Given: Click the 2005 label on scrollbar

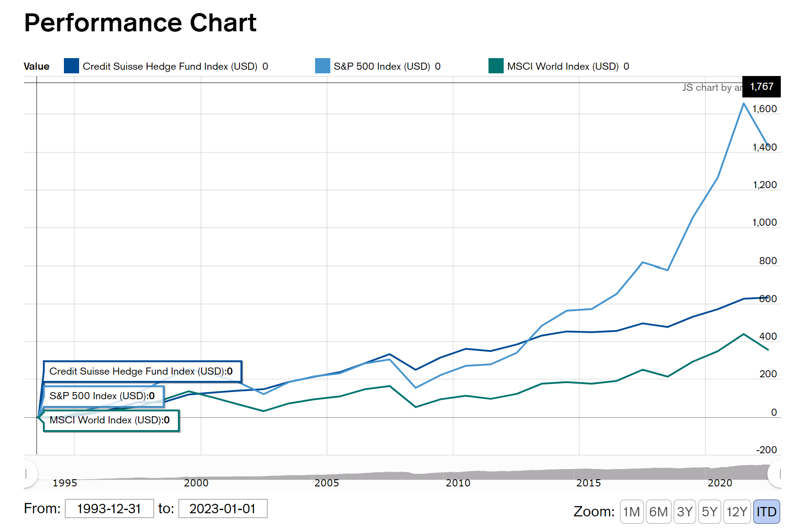Looking at the screenshot, I should pos(327,483).
